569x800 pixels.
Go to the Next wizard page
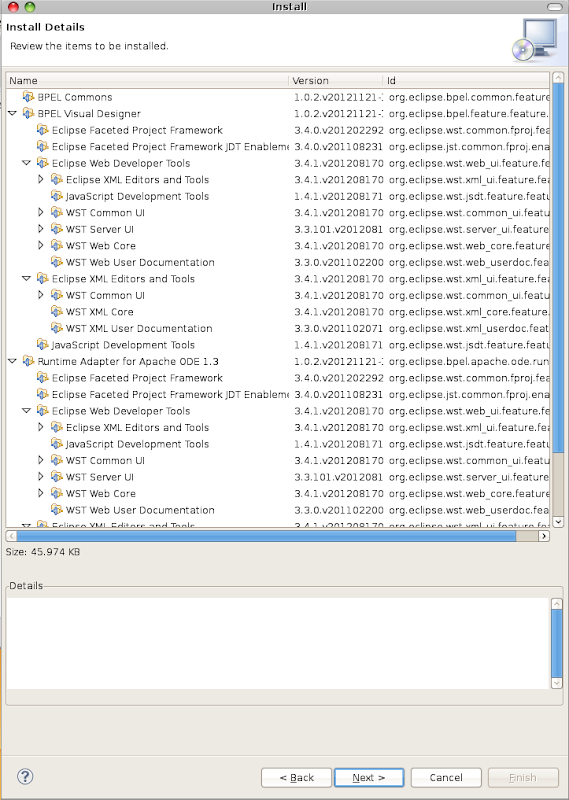(x=369, y=778)
